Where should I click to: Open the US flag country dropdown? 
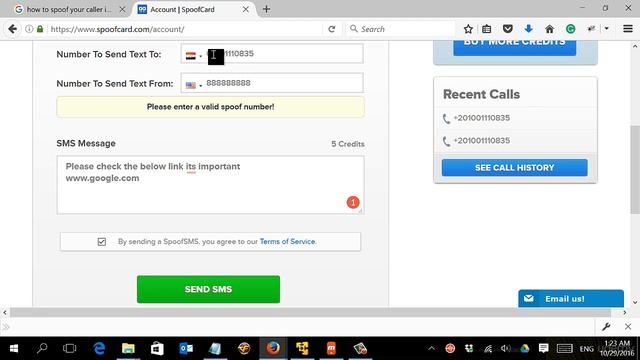pos(194,85)
